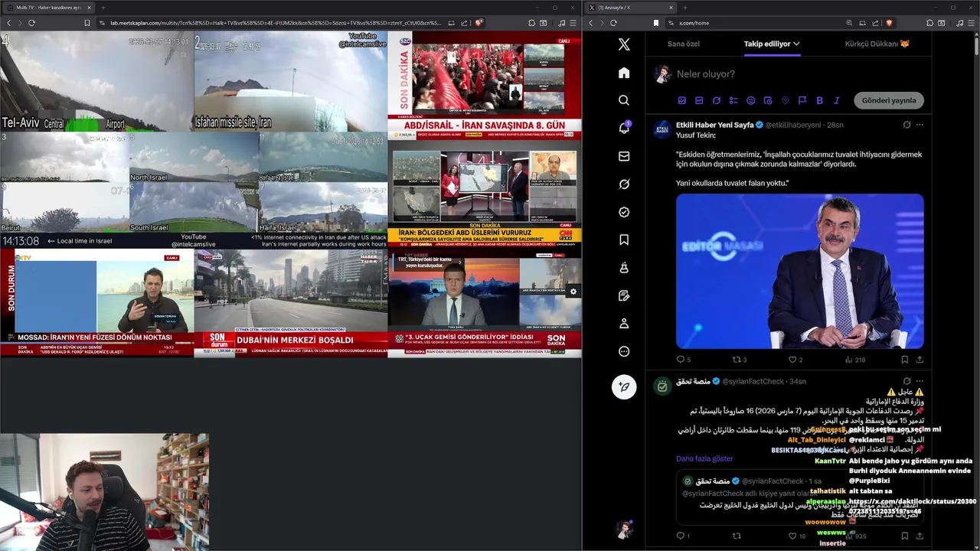Expand the Takip ediliyor dropdown arrow

click(x=796, y=44)
